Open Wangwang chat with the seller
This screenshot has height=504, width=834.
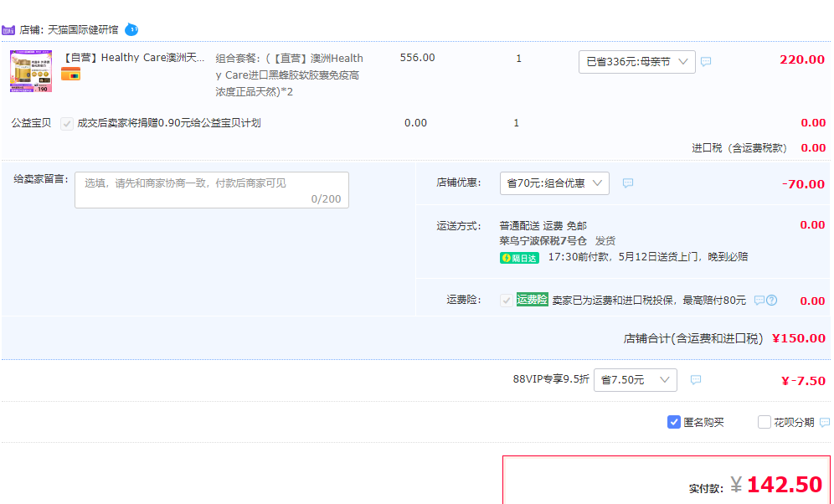click(x=131, y=30)
